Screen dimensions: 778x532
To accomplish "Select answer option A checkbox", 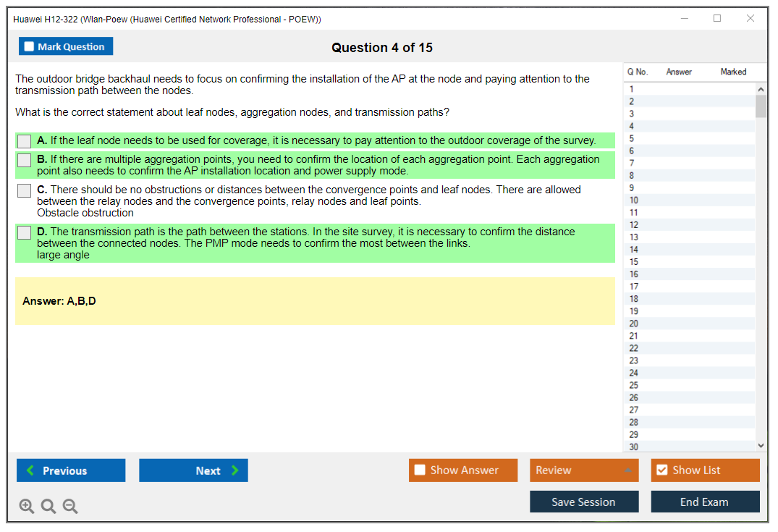I will 25,141.
